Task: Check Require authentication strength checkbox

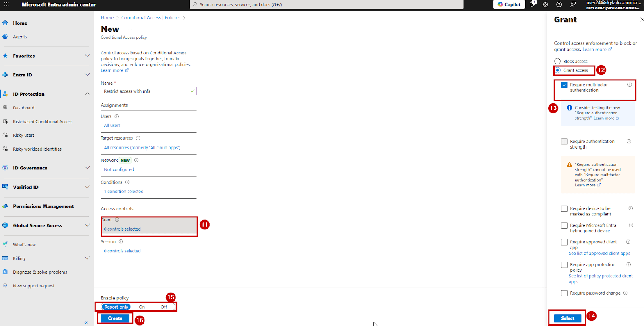Action: pyautogui.click(x=564, y=142)
